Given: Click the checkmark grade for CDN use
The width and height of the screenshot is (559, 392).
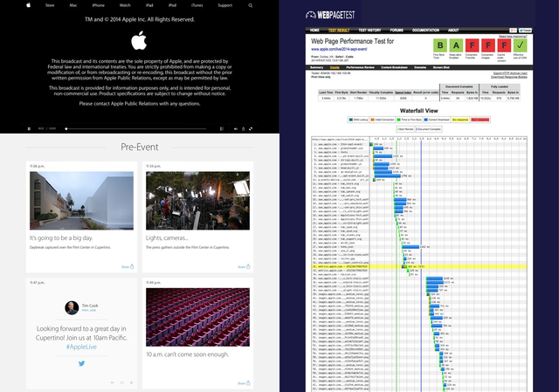Looking at the screenshot, I should click(521, 45).
